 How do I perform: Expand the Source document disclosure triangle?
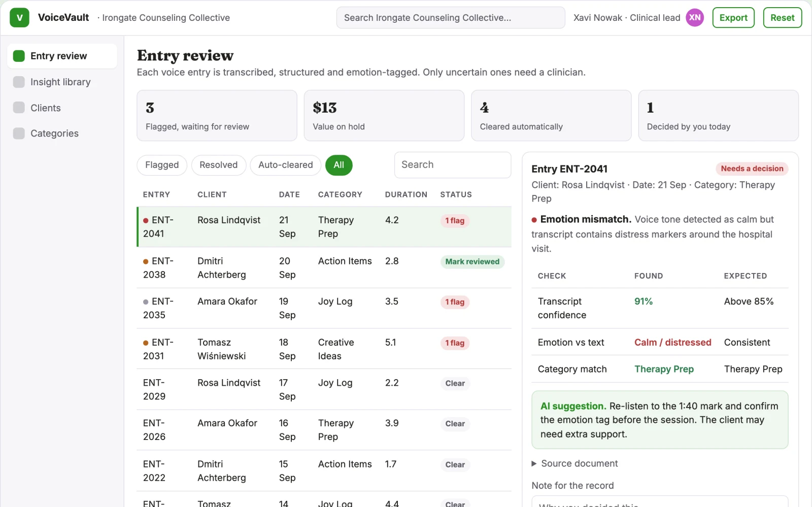[534, 463]
